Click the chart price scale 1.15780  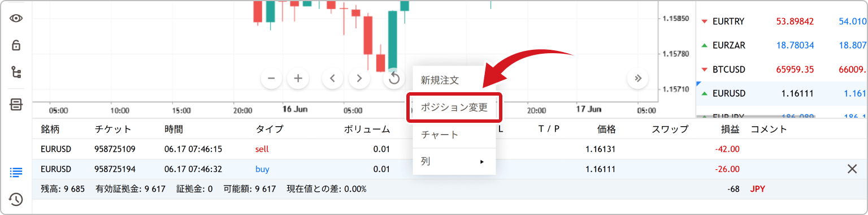[676, 54]
